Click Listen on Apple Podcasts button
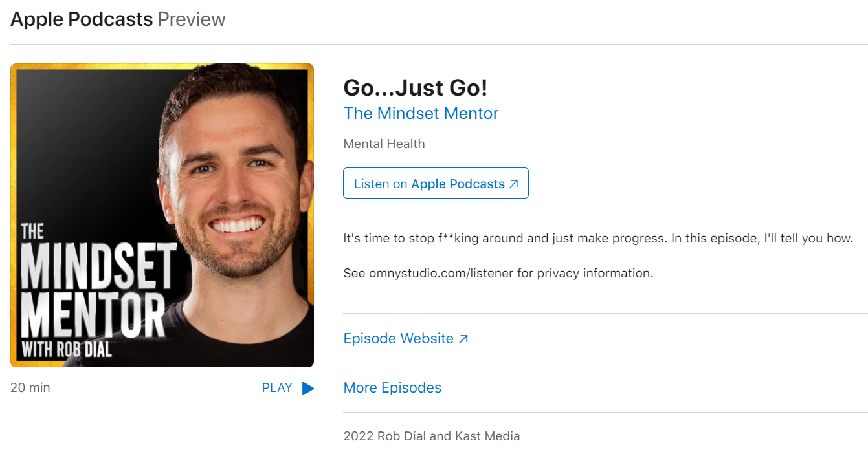The width and height of the screenshot is (868, 452). pos(436,183)
